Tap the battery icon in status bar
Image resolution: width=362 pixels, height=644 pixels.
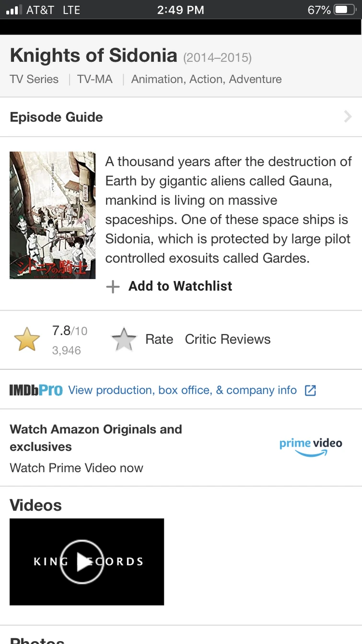tap(344, 10)
